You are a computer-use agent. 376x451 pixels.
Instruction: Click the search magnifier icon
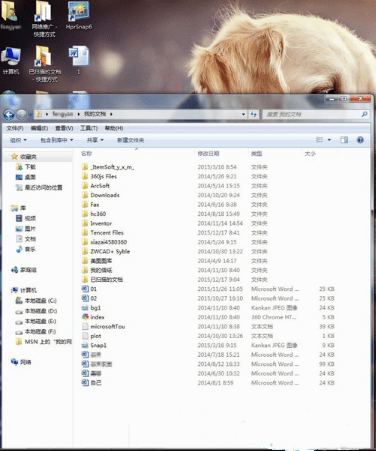[364, 114]
